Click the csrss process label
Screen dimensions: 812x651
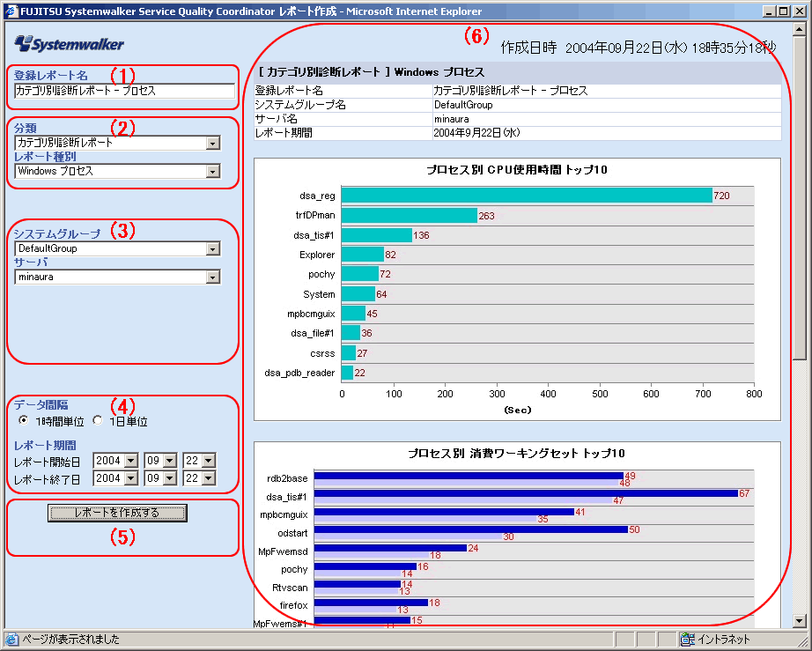coord(322,354)
